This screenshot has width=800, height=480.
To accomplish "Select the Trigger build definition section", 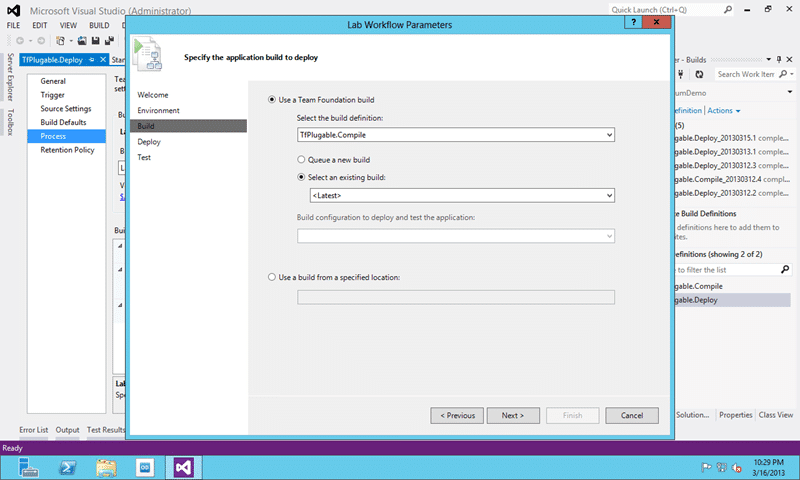I will coord(53,95).
